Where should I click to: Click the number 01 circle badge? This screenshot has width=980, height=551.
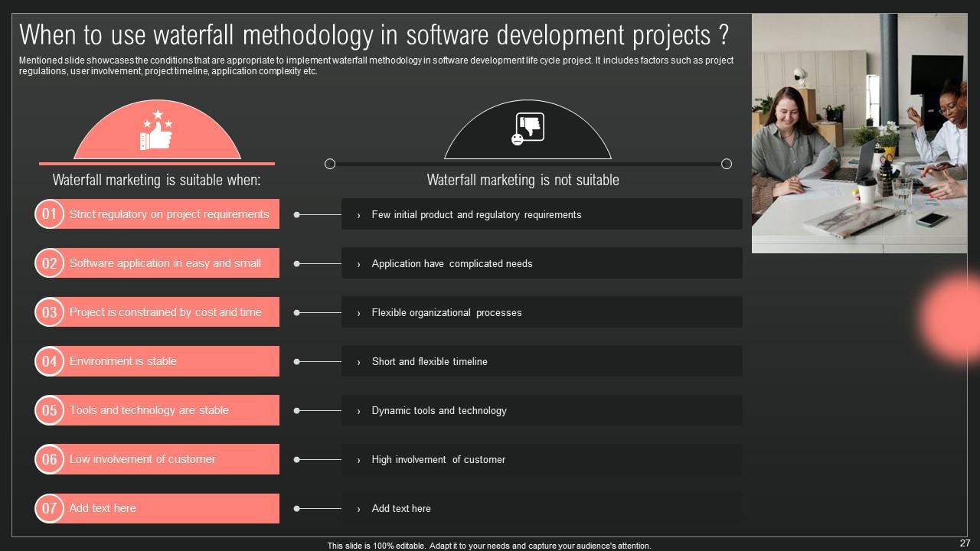click(49, 214)
